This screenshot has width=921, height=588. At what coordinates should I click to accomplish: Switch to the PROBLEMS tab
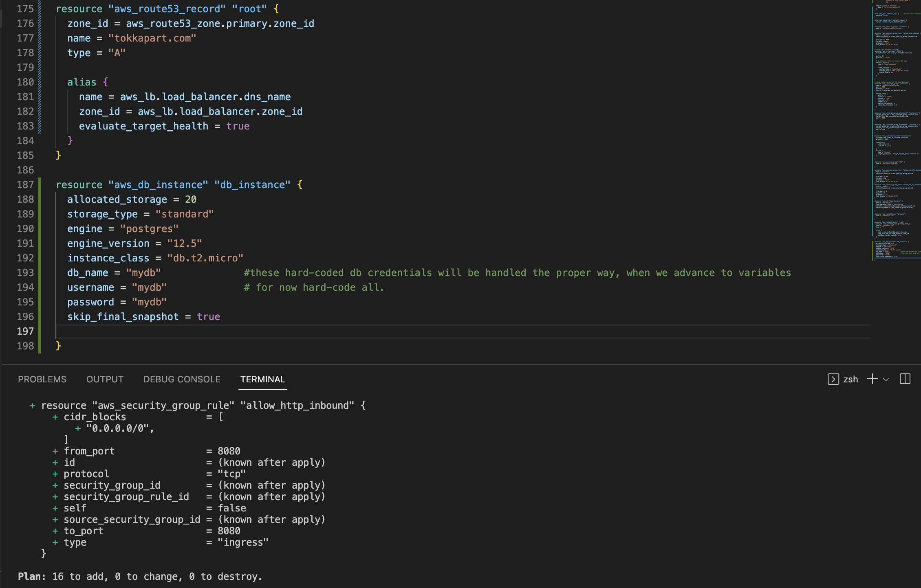point(42,379)
